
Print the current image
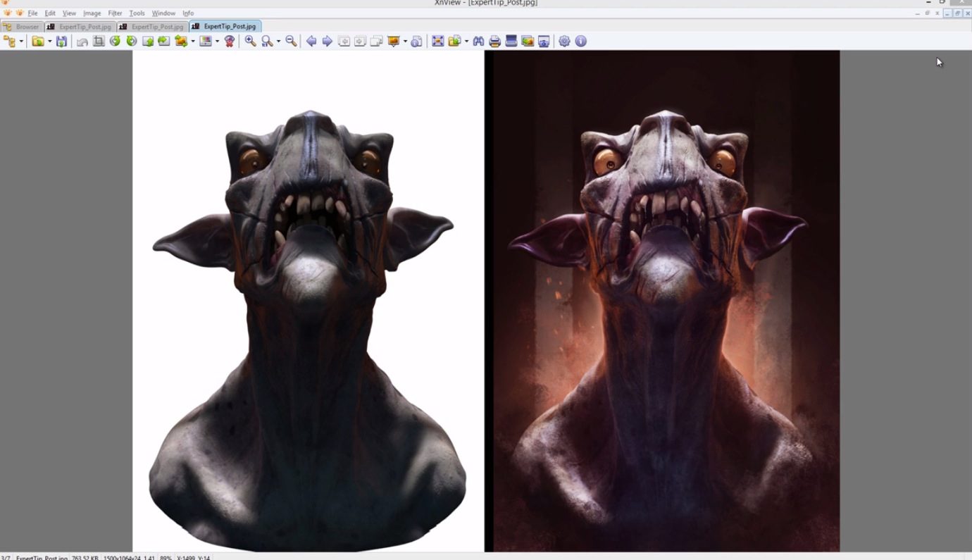click(x=494, y=41)
